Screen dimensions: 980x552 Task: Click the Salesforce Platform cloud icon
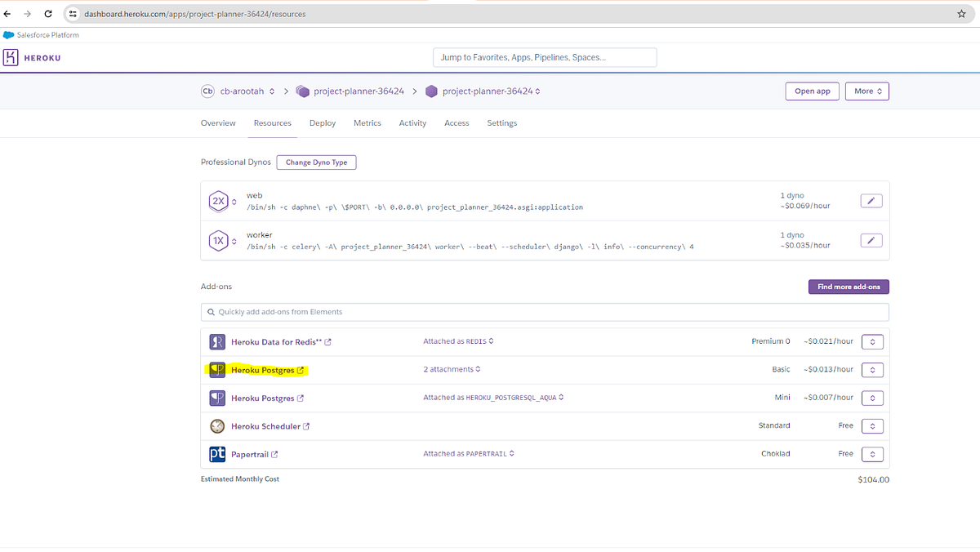(x=9, y=34)
